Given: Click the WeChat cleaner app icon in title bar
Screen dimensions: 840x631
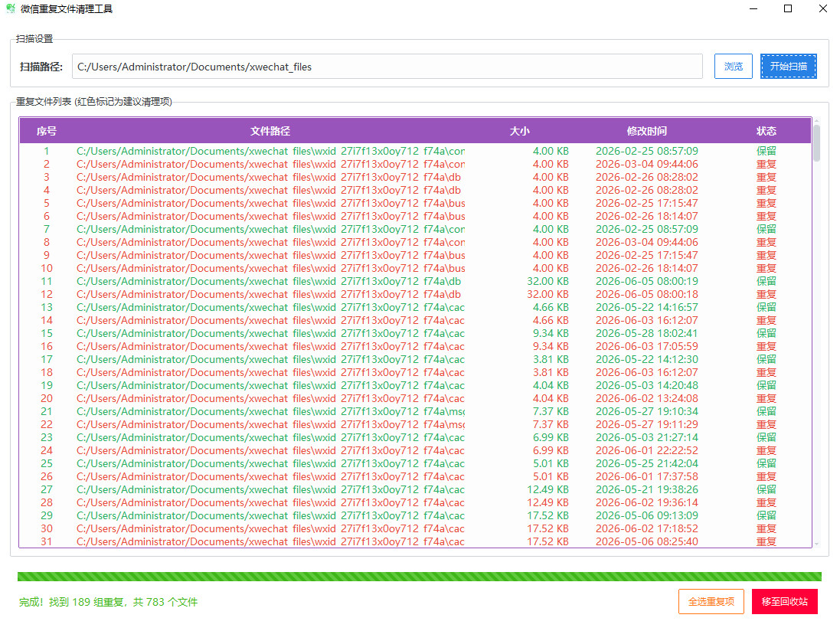Looking at the screenshot, I should (10, 8).
